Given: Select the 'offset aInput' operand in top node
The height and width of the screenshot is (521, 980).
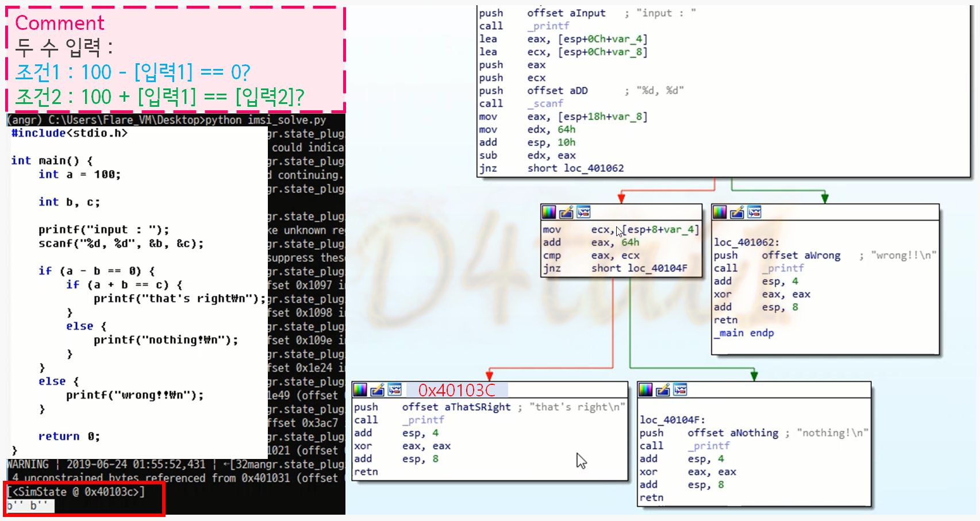Looking at the screenshot, I should pyautogui.click(x=566, y=13).
